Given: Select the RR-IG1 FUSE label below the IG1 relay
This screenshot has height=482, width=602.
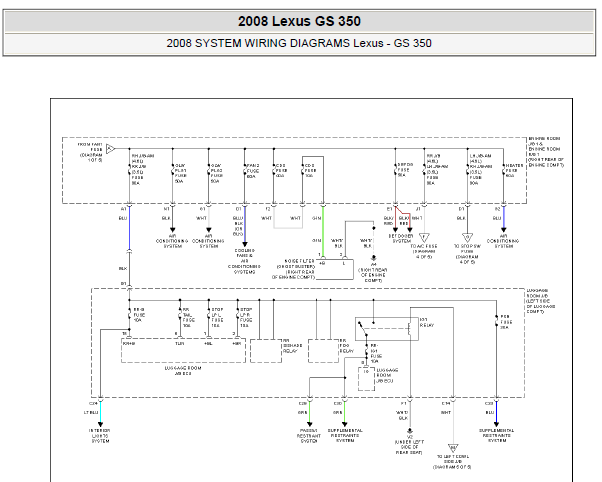Looking at the screenshot, I should click(375, 353).
